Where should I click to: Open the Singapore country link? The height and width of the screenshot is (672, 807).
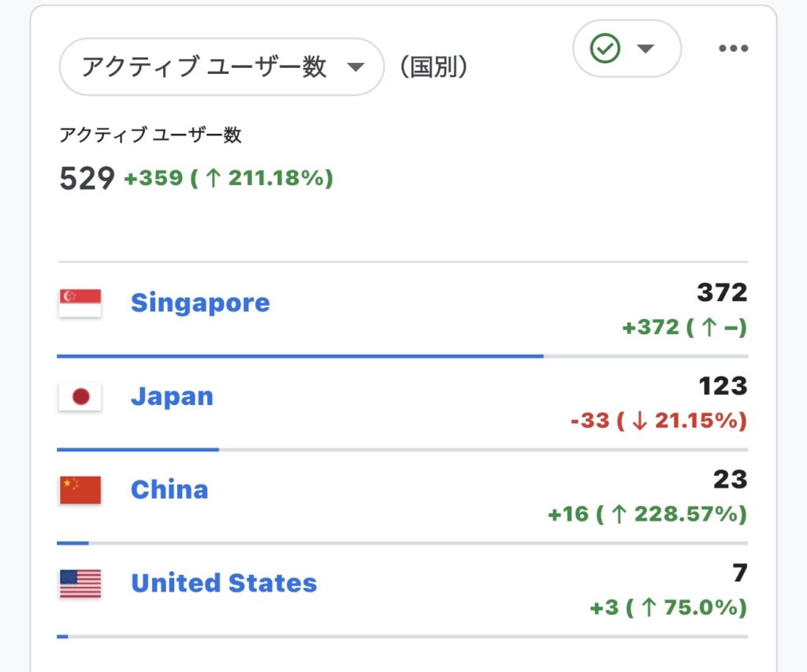pyautogui.click(x=200, y=303)
